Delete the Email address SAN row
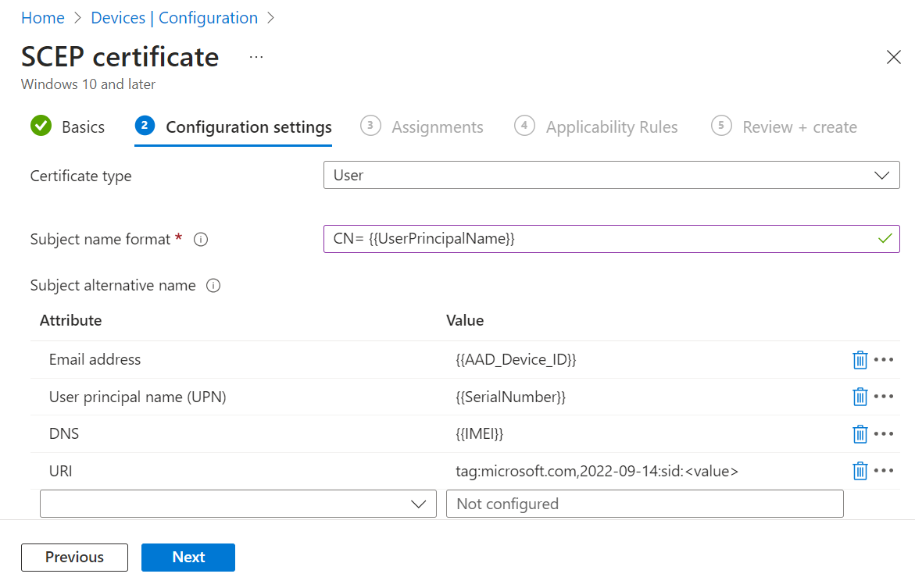The height and width of the screenshot is (588, 915). point(860,360)
